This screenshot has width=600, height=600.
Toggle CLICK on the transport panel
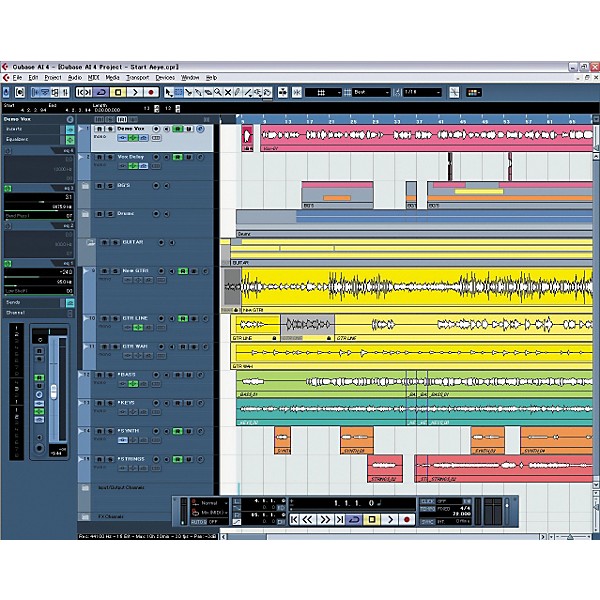427,501
